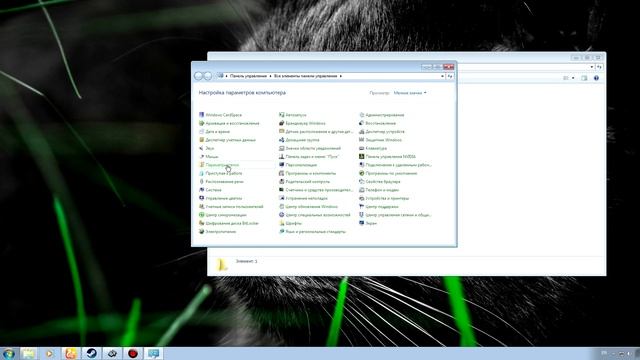
Task: Click Все элементы панели управления breadcrumb
Action: 306,76
